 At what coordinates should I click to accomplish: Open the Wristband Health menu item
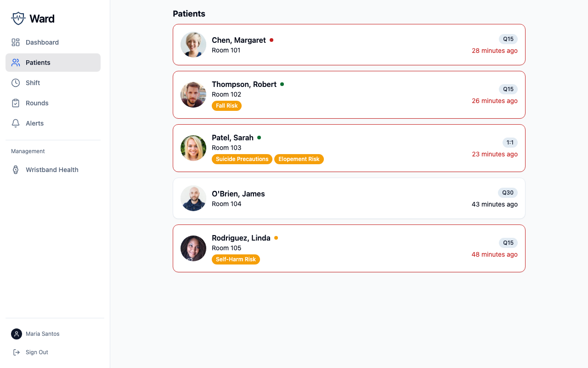[x=52, y=170]
